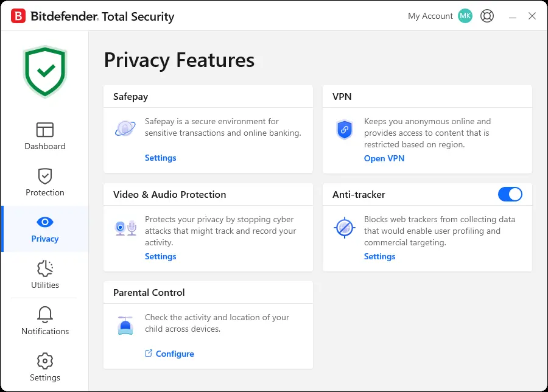Screen dimensions: 548x392
Task: Click the MK account avatar
Action: (x=465, y=16)
